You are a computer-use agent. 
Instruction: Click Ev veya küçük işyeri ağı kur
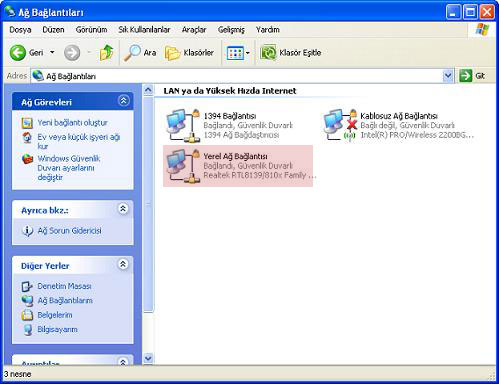coord(78,142)
